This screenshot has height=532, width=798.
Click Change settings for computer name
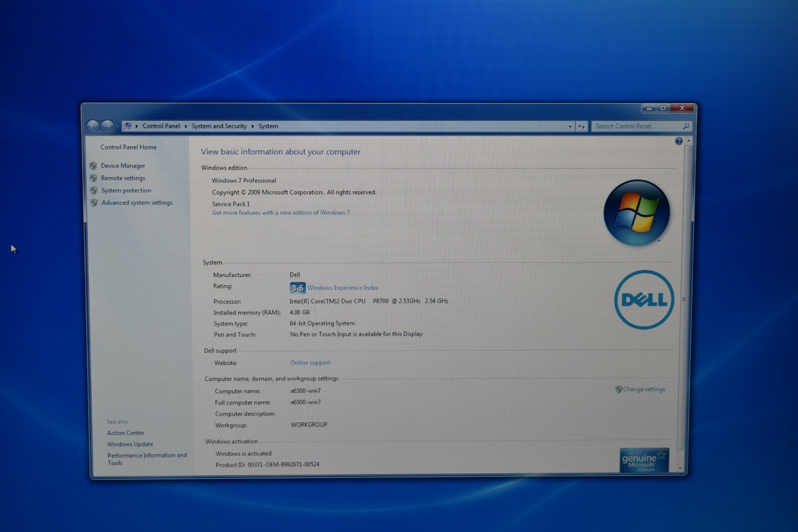(644, 389)
